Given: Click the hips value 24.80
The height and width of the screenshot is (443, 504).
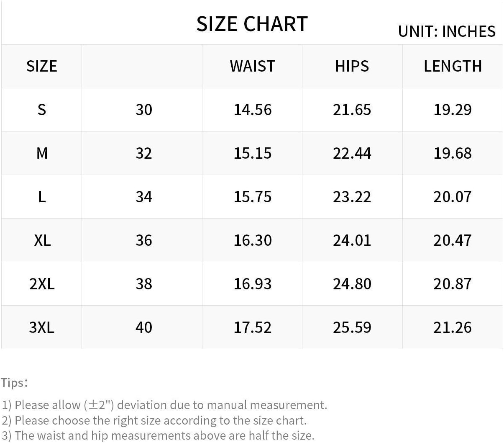Looking at the screenshot, I should tap(352, 284).
